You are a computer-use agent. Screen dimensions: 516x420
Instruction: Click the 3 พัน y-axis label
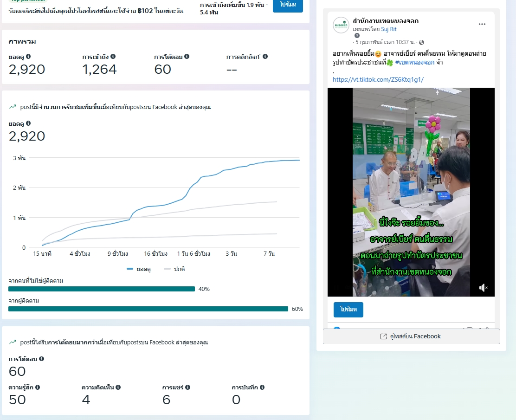[19, 158]
